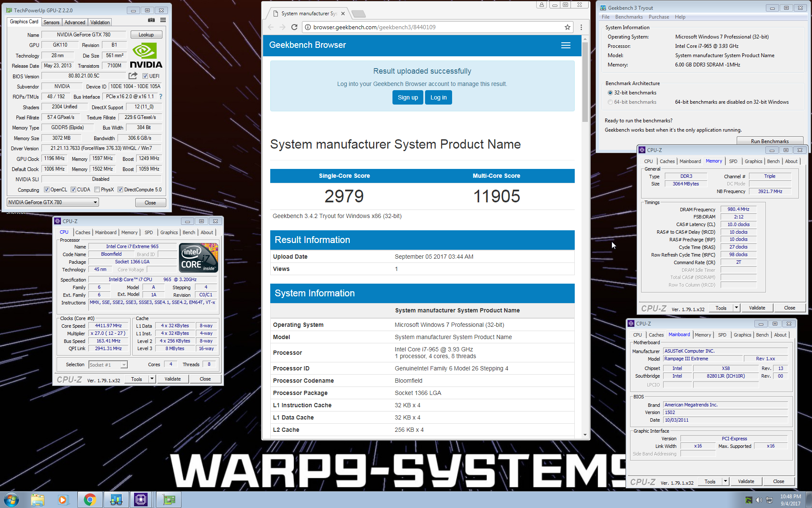This screenshot has width=812, height=508.
Task: Open the Caches tab in CPU-Z CPU window
Action: point(83,232)
